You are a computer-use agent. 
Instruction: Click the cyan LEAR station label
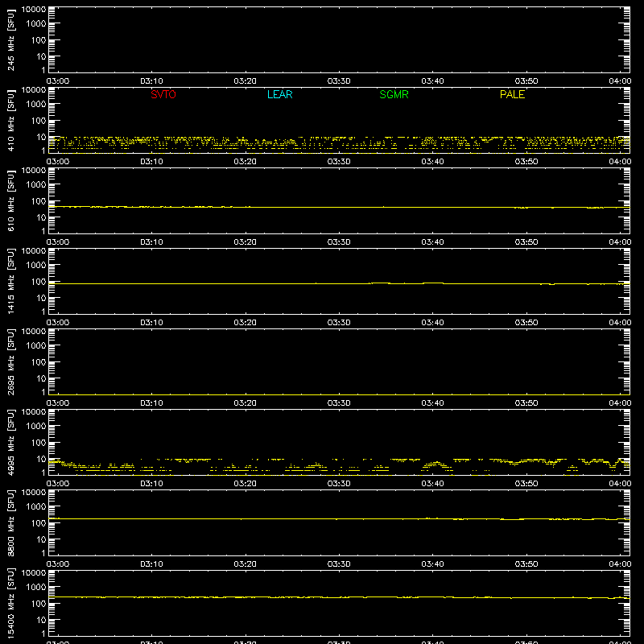(x=279, y=94)
